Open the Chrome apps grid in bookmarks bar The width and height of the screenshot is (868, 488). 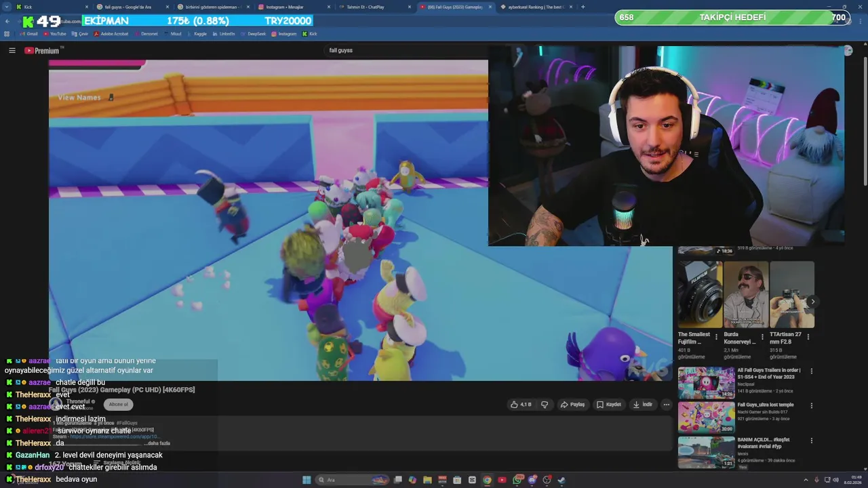(x=7, y=34)
